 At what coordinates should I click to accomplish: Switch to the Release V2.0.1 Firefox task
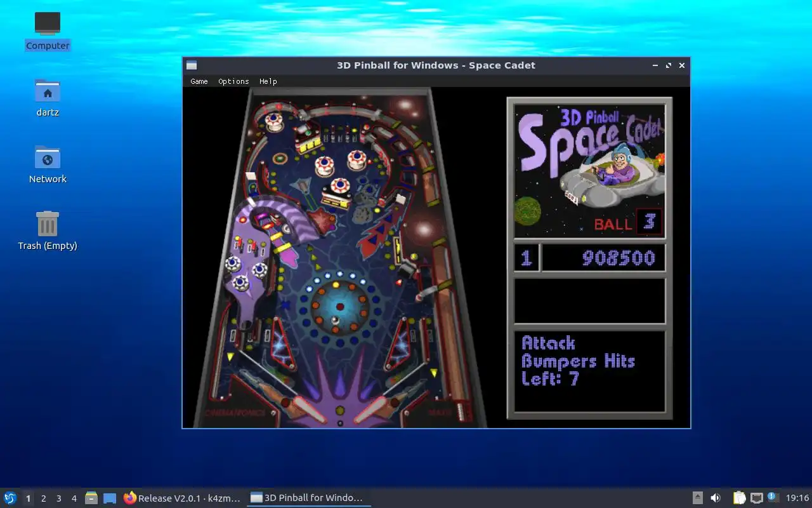(182, 498)
